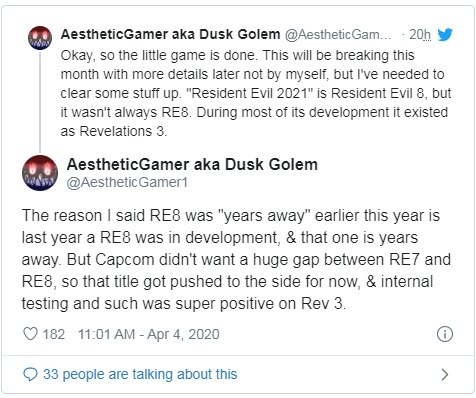Open the Twitter info circle icon

tap(445, 334)
